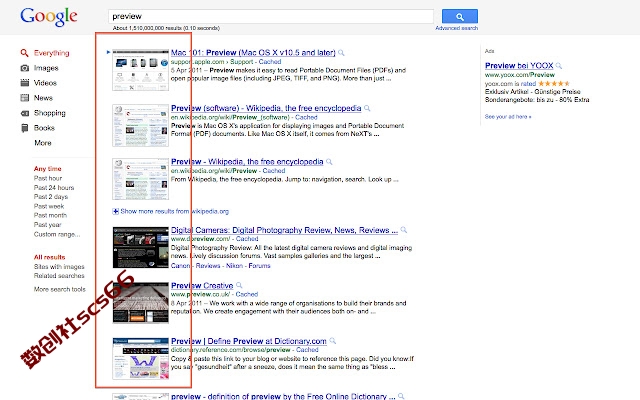Open Free Online Dictionary preview definition result
Image resolution: width=640 pixels, height=400 pixels.
point(283,396)
